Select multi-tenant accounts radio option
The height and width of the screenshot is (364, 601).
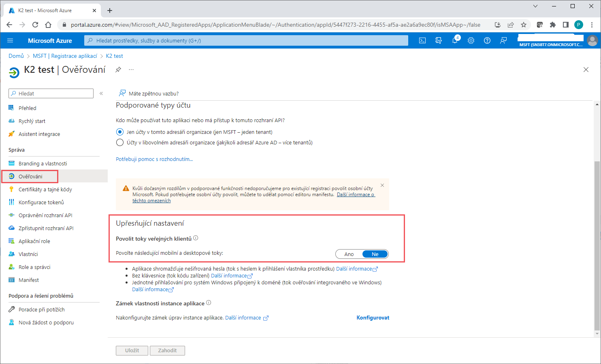click(x=120, y=142)
